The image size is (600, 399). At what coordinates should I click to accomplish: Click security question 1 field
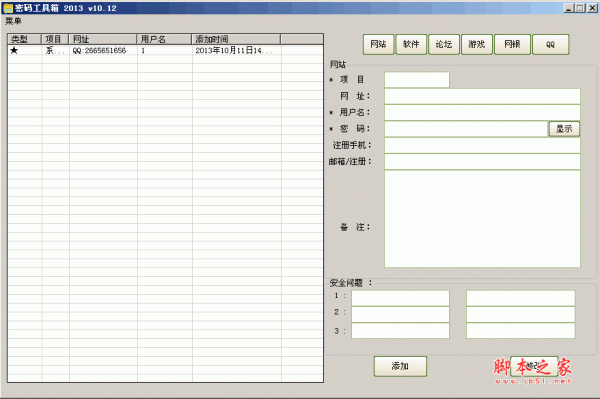[400, 298]
